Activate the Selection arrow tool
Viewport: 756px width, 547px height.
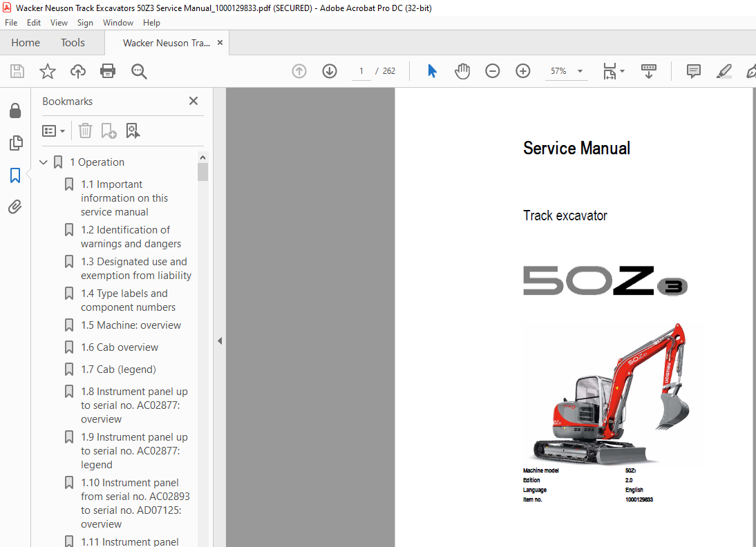432,71
